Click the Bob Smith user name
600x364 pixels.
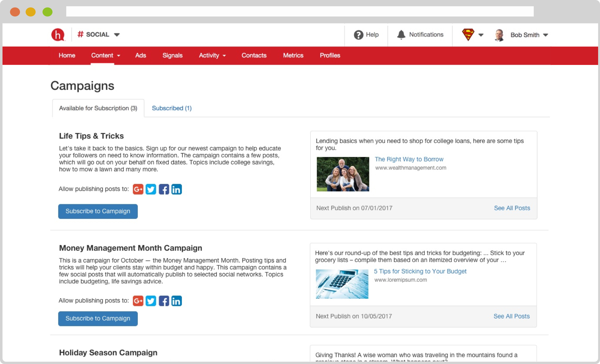click(525, 35)
